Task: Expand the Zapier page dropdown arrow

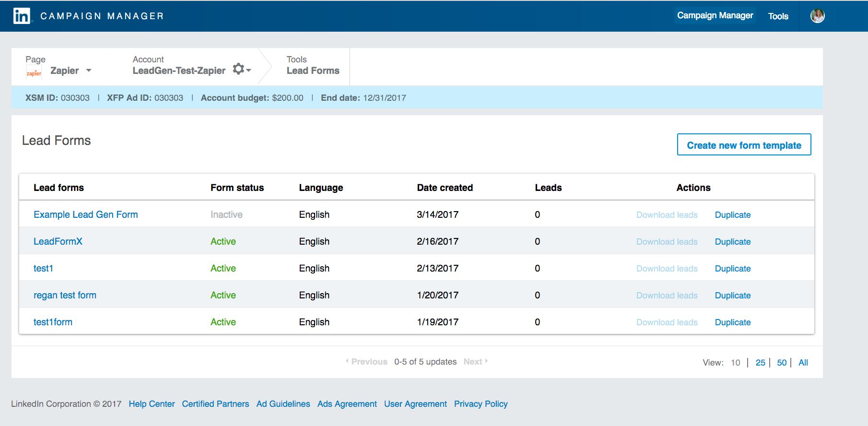Action: [89, 71]
